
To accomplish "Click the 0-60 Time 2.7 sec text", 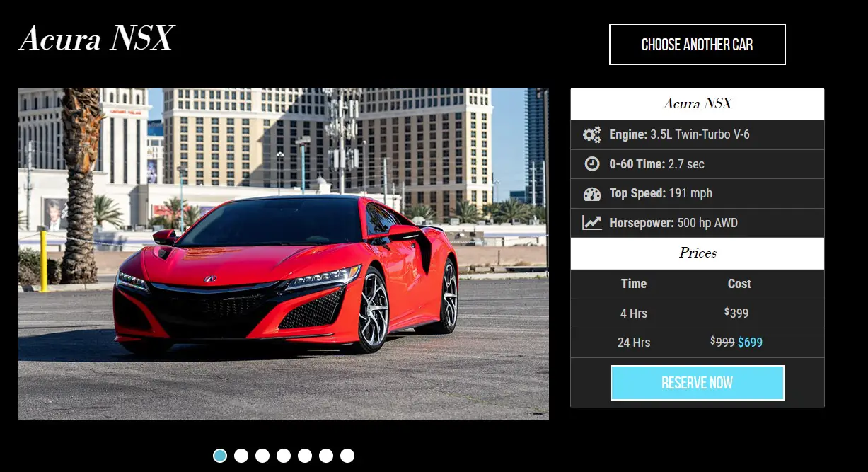I will 656,164.
